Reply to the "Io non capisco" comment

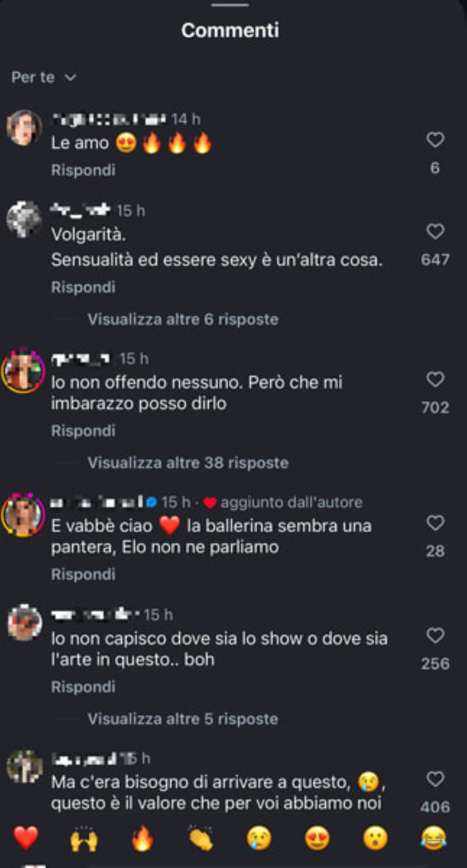point(83,687)
